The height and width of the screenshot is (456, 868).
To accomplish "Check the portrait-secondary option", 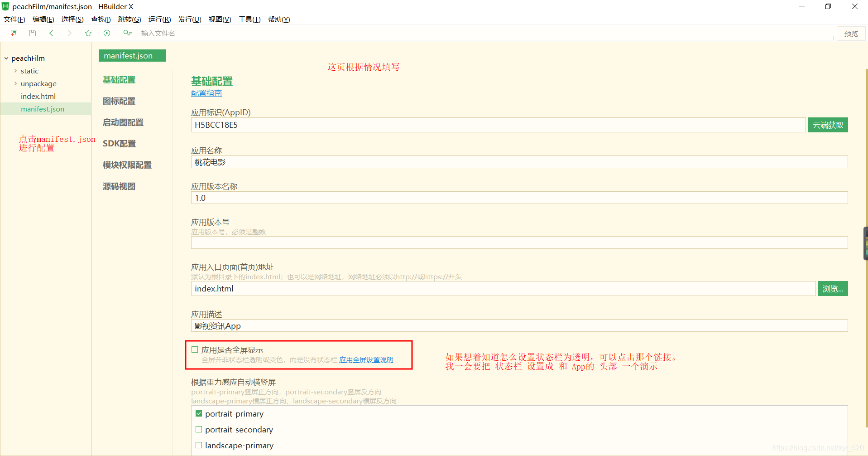I will click(199, 429).
